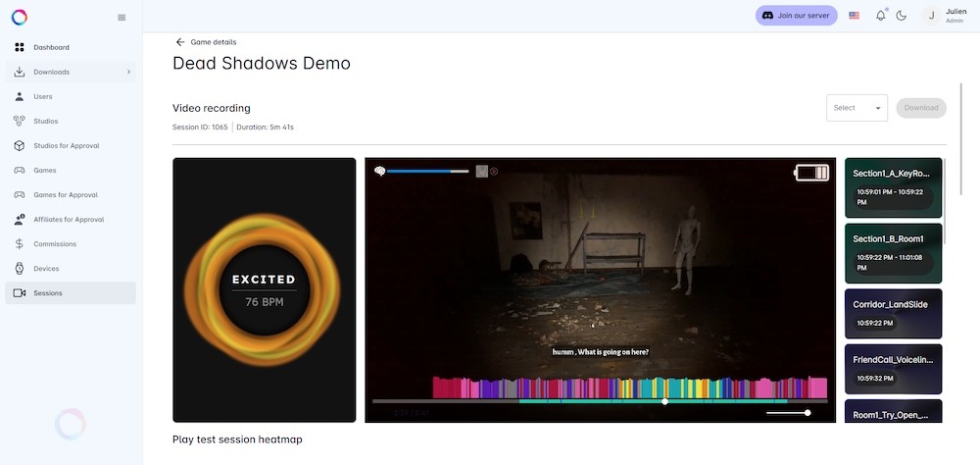Select Section1_A_KeyRo... event card
Viewport: 980px width, 465px height.
coord(893,187)
